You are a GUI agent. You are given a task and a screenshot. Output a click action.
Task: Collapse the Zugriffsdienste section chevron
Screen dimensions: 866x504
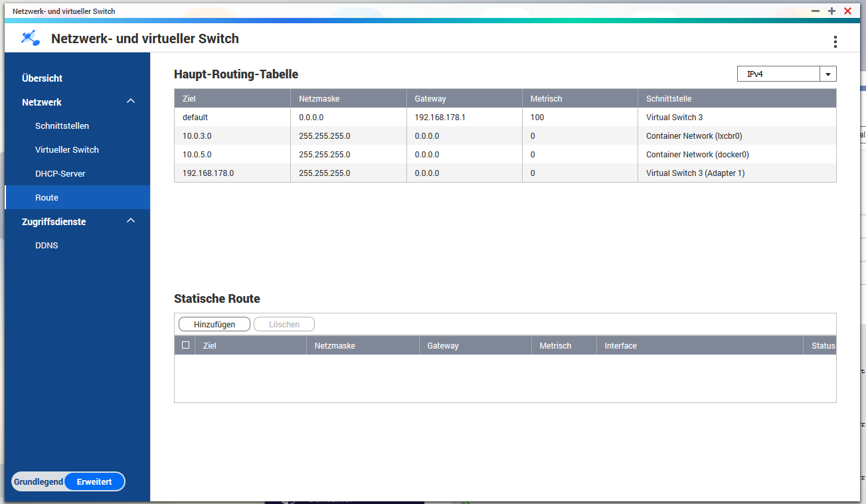[x=131, y=221]
